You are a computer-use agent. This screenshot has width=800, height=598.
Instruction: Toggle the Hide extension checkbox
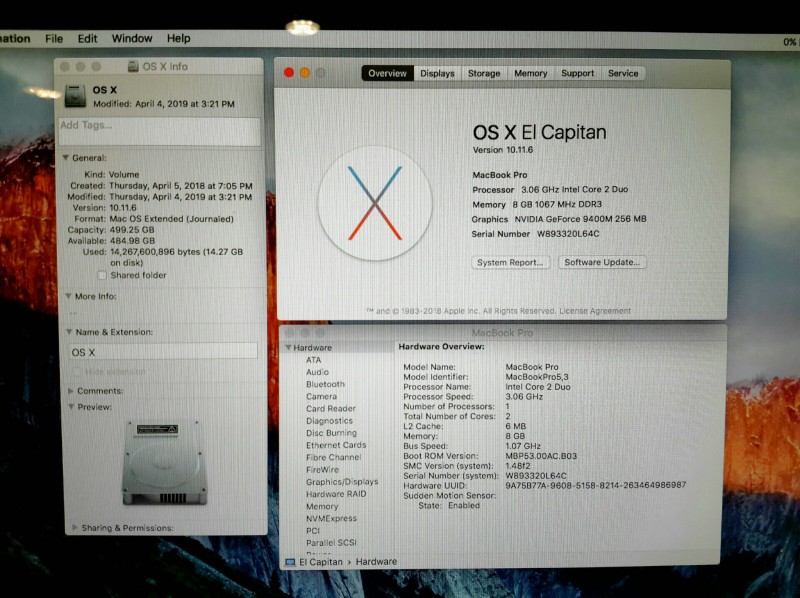[77, 371]
